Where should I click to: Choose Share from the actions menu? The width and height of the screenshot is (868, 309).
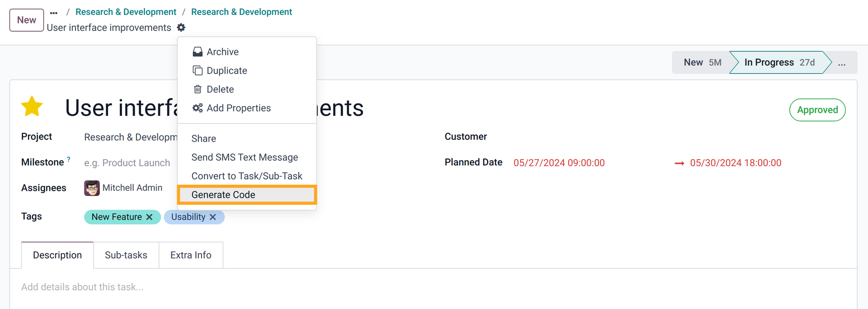[203, 138]
